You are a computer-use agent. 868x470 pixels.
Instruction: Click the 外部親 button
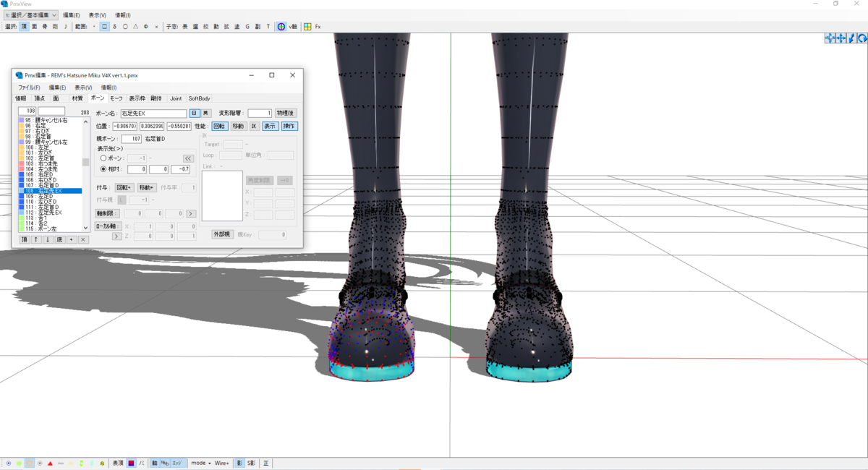(x=222, y=235)
